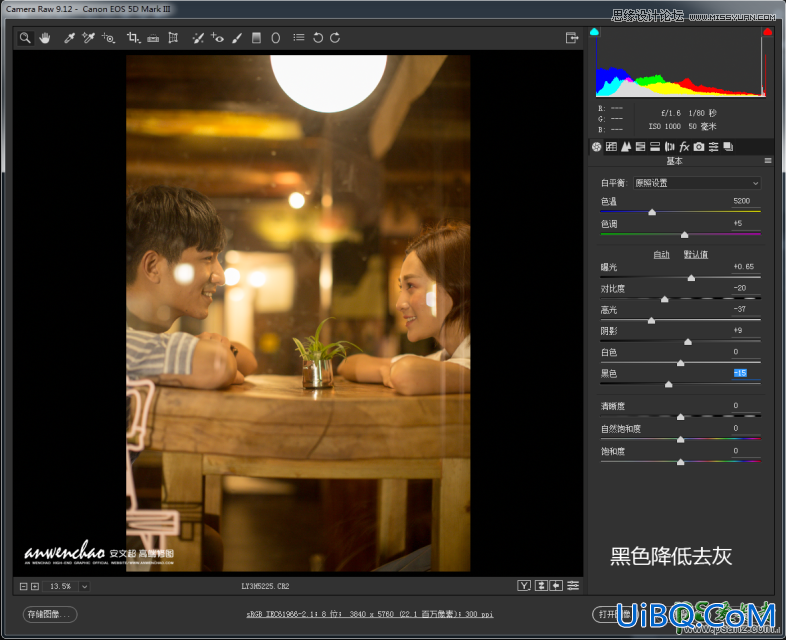Toggle shadow clipping warning on histogram

pos(595,32)
